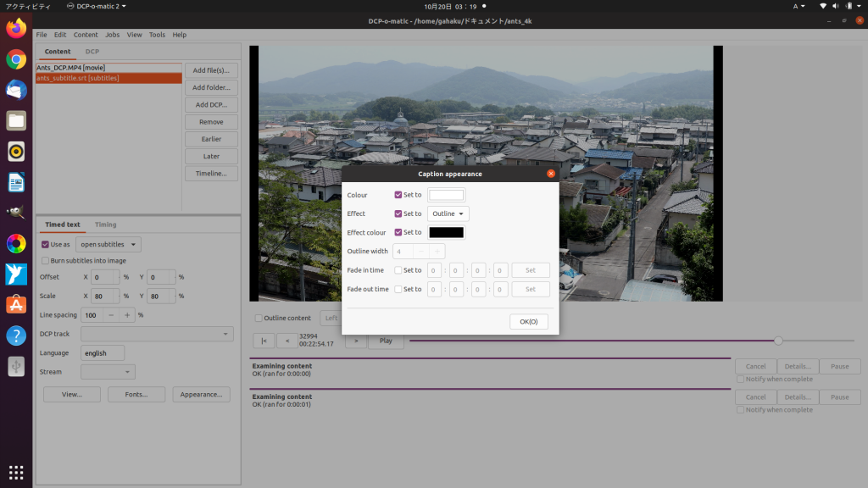The height and width of the screenshot is (488, 868).
Task: Click the Play button
Action: coord(386,341)
